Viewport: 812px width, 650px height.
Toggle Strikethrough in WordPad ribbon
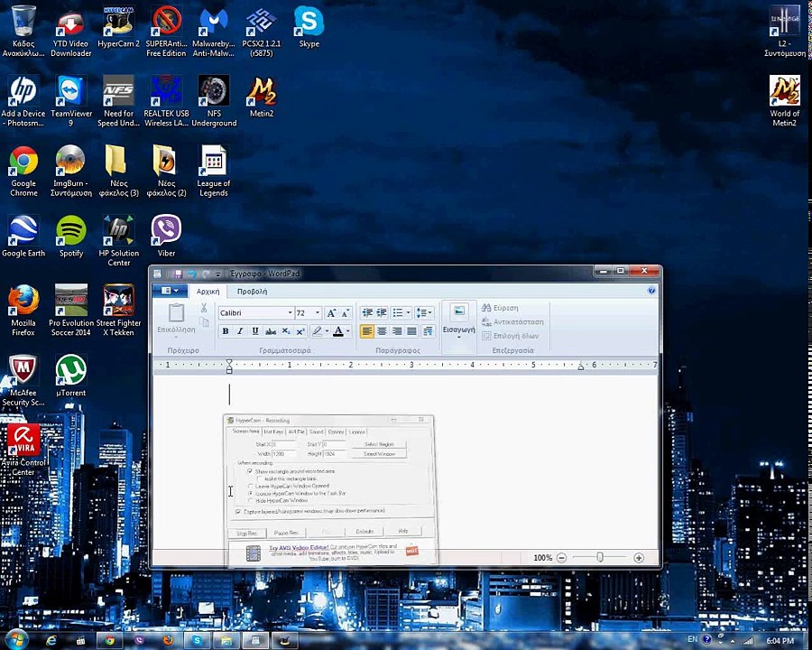pyautogui.click(x=271, y=331)
